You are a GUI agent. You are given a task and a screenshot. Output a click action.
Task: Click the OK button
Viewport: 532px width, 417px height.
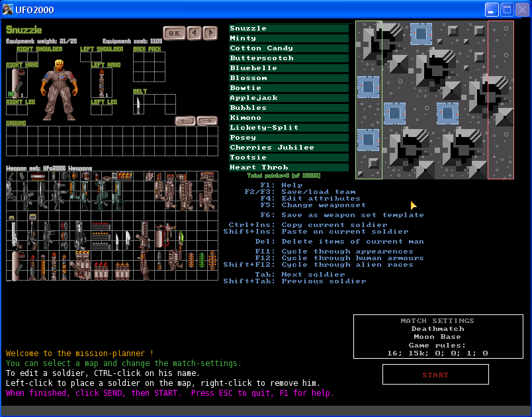175,33
